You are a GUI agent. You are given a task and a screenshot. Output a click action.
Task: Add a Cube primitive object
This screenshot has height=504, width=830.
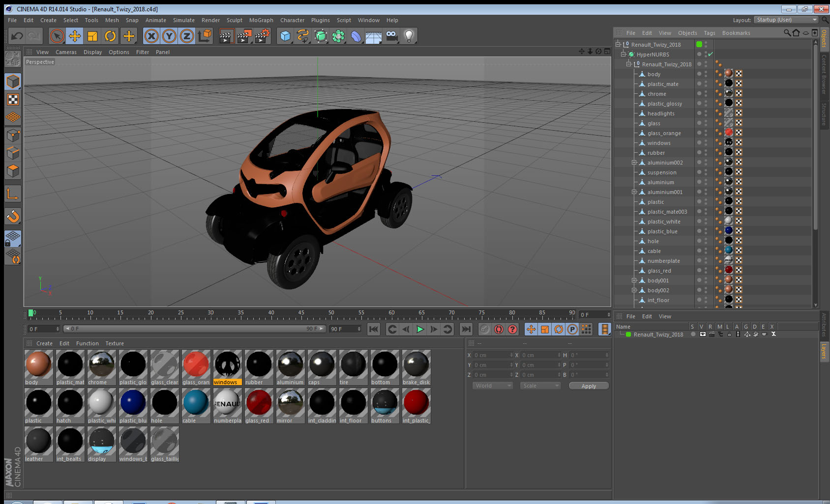(x=285, y=36)
